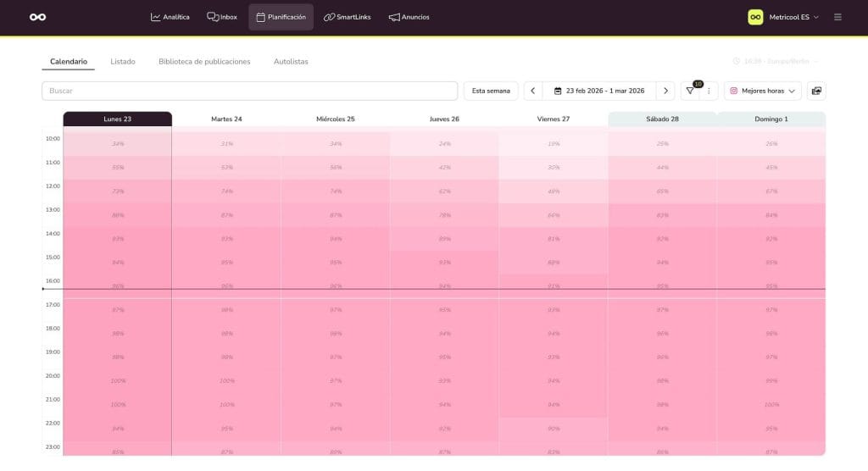Open the Anuncios megaphone section
The width and height of the screenshot is (868, 471).
tap(409, 17)
